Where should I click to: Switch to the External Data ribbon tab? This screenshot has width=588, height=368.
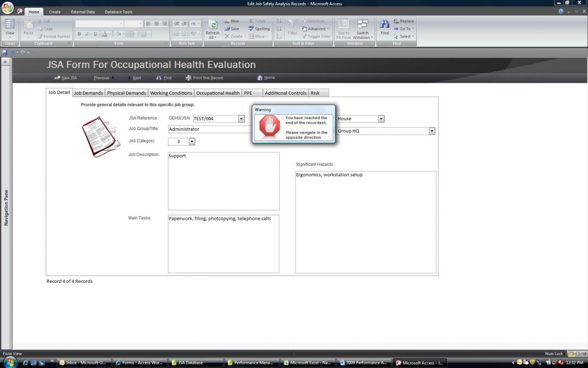point(83,12)
